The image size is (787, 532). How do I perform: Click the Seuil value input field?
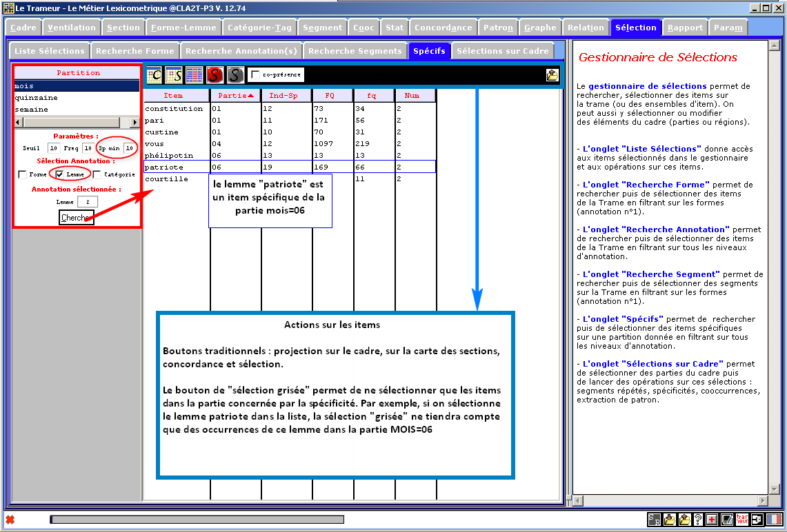(53, 148)
